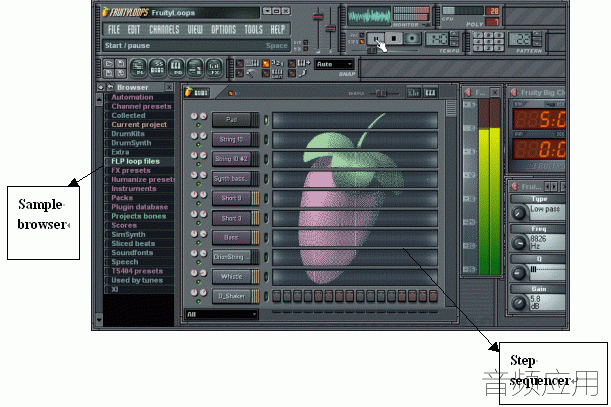Viewport: 611px width, 407px height.
Task: Open the VIEW menu
Action: tap(195, 30)
